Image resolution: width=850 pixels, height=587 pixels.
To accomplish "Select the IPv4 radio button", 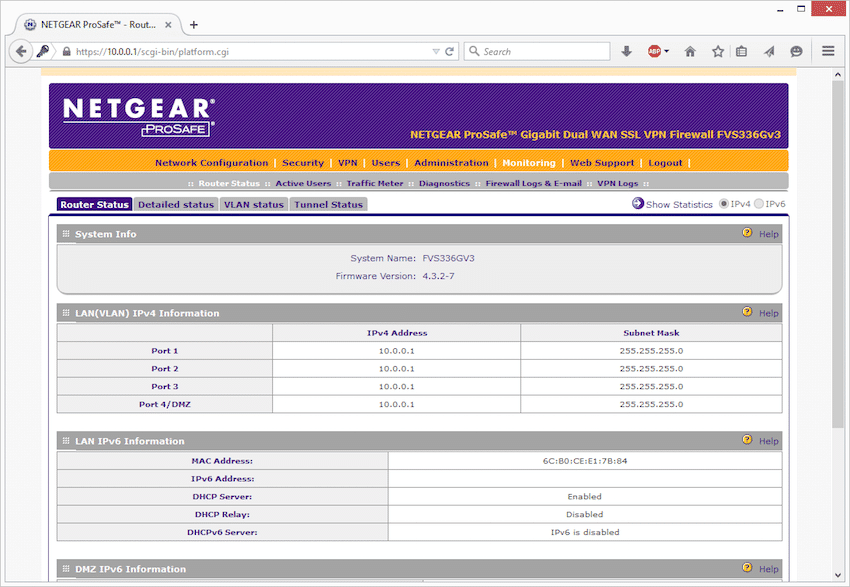I will click(724, 204).
